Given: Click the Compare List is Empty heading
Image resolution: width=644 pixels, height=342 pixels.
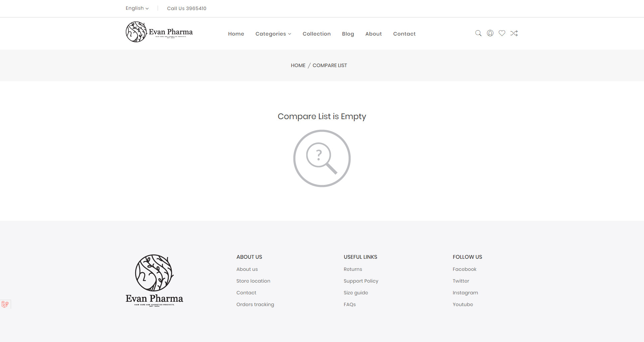Looking at the screenshot, I should pos(322,116).
